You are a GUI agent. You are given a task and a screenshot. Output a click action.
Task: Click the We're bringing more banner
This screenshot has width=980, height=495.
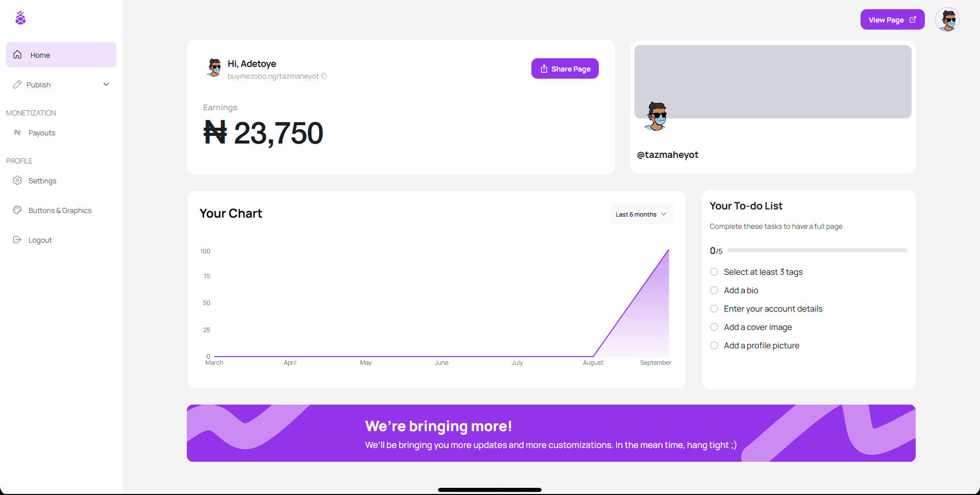pyautogui.click(x=551, y=433)
